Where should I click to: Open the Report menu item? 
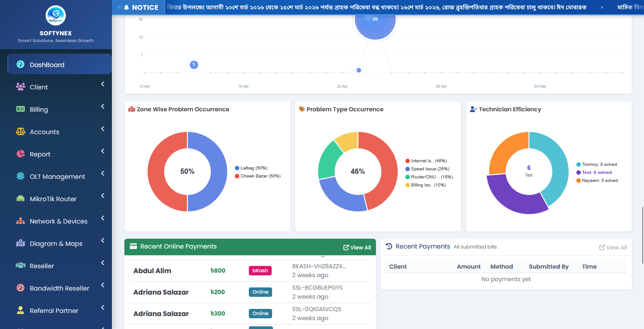coord(60,154)
